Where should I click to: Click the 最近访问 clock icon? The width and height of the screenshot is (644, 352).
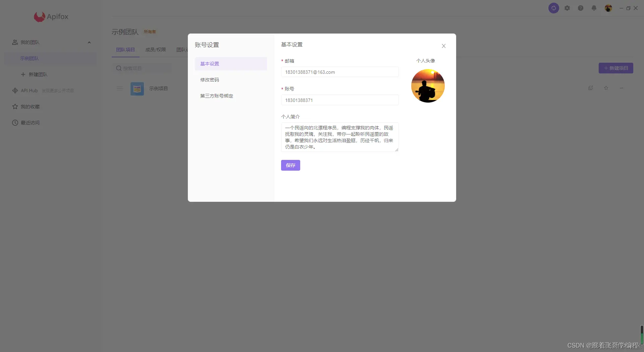tap(15, 123)
